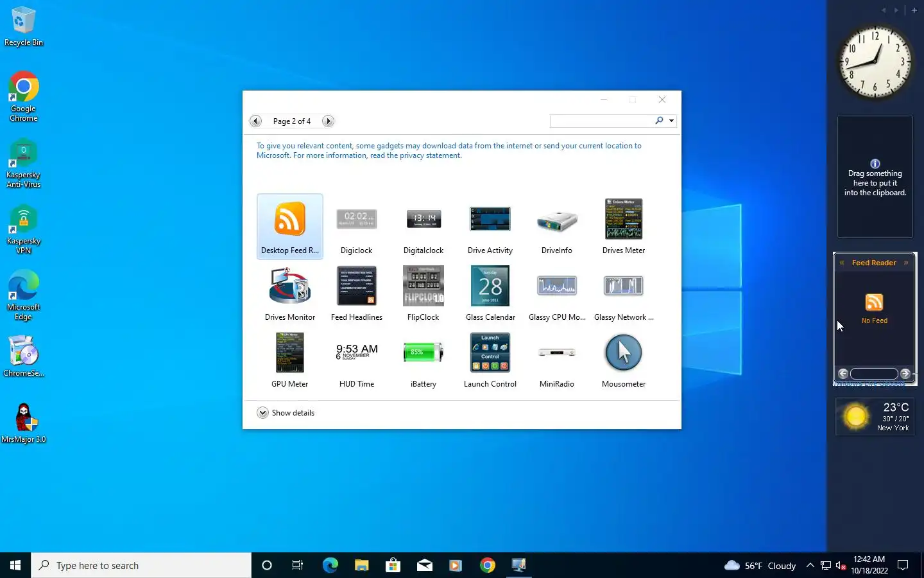
Task: Open Chrome from the taskbar
Action: (x=487, y=565)
